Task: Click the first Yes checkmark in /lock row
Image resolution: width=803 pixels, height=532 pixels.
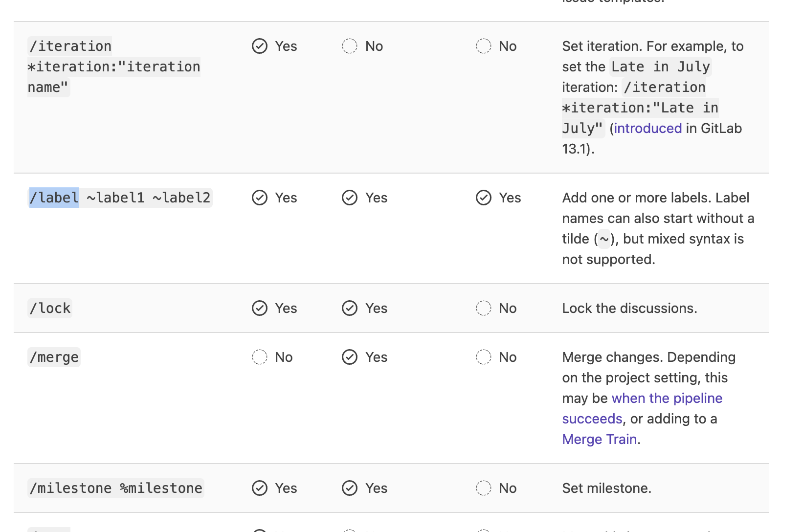Action: 260,308
